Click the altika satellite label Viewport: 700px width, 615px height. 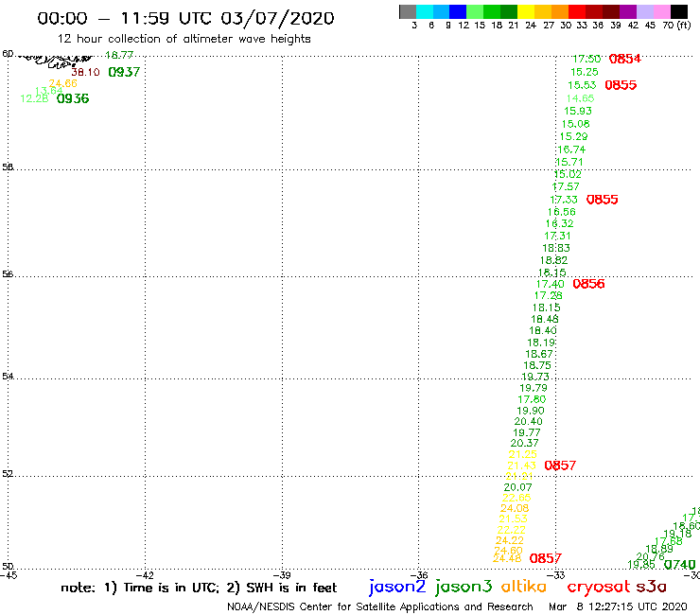coord(524,587)
